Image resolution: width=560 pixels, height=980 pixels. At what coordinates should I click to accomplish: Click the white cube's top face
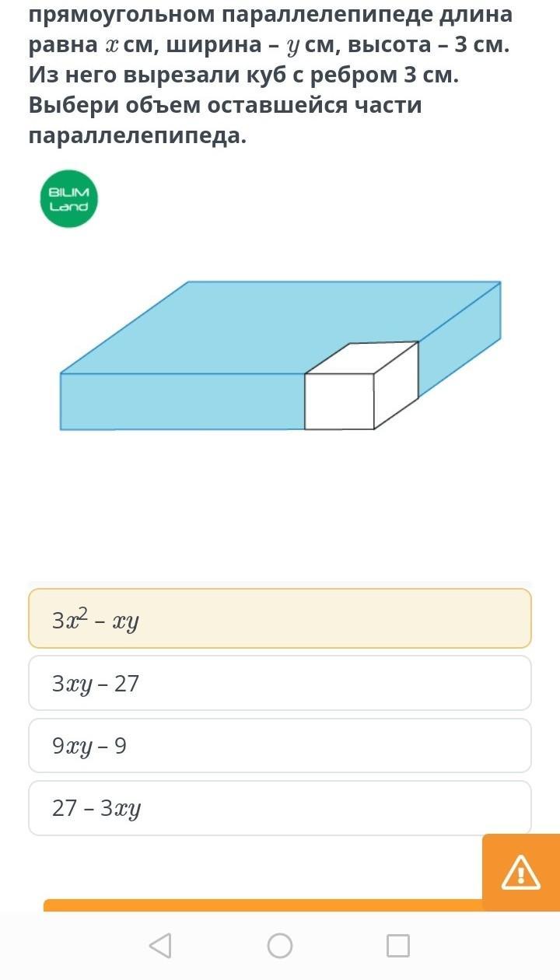click(362, 358)
